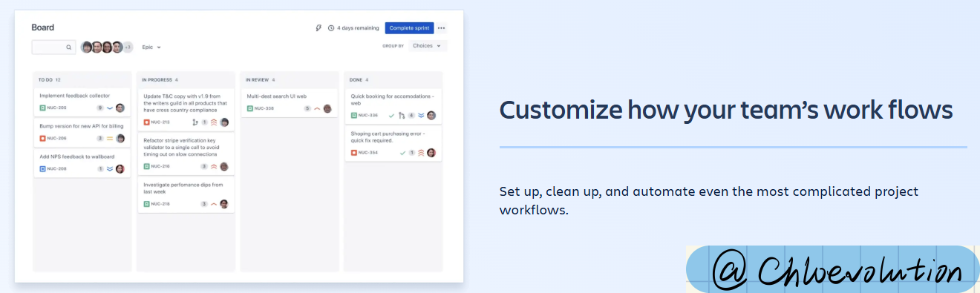Focus the board search input field
Screen dimensions: 980x293
pos(53,47)
